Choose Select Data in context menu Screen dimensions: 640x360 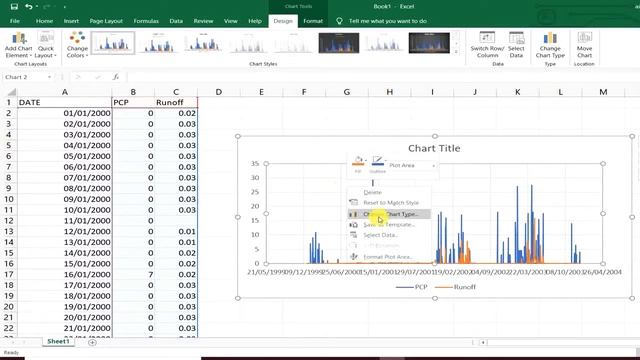point(389,235)
